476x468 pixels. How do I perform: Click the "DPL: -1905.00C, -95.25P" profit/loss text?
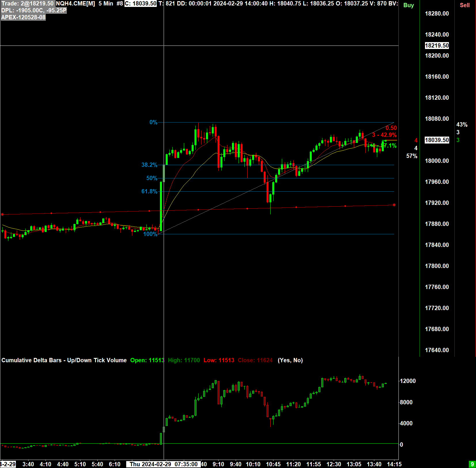pyautogui.click(x=34, y=11)
